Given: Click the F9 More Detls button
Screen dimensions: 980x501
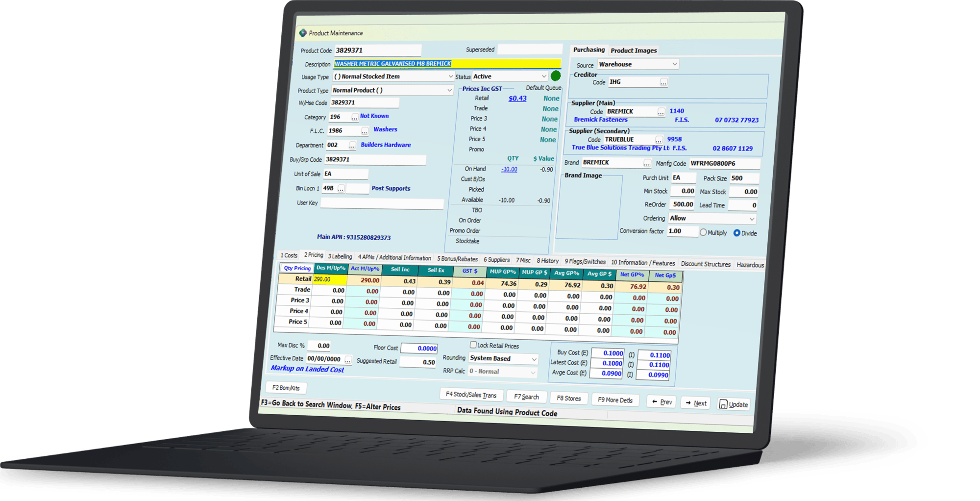Looking at the screenshot, I should (615, 400).
